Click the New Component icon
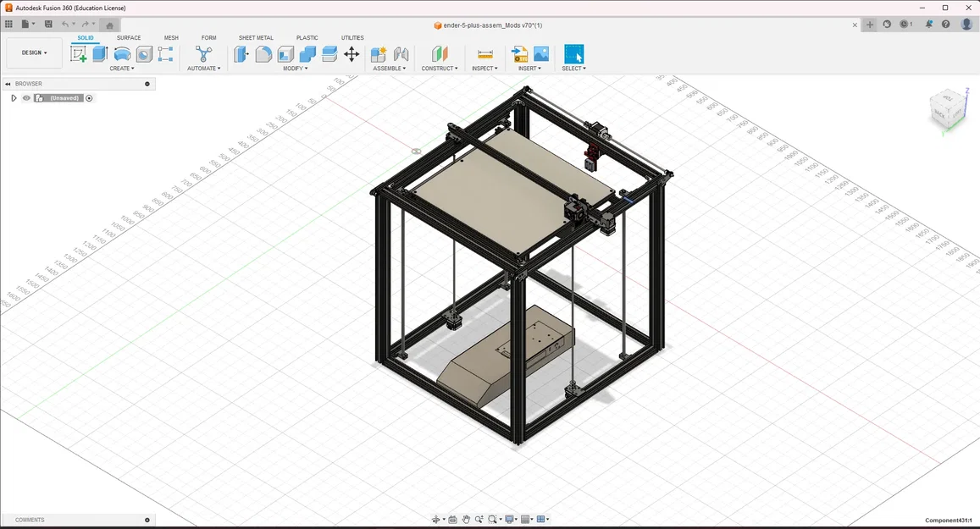980x529 pixels. tap(379, 54)
